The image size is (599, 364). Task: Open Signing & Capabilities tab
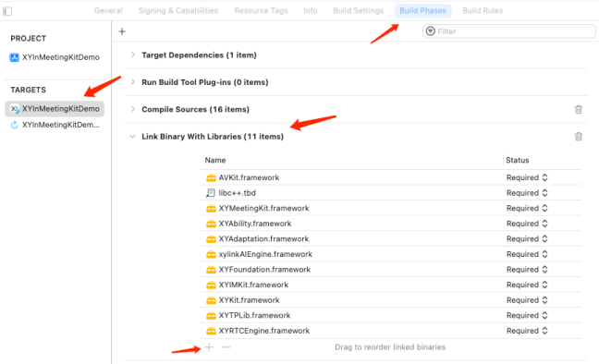(x=178, y=11)
